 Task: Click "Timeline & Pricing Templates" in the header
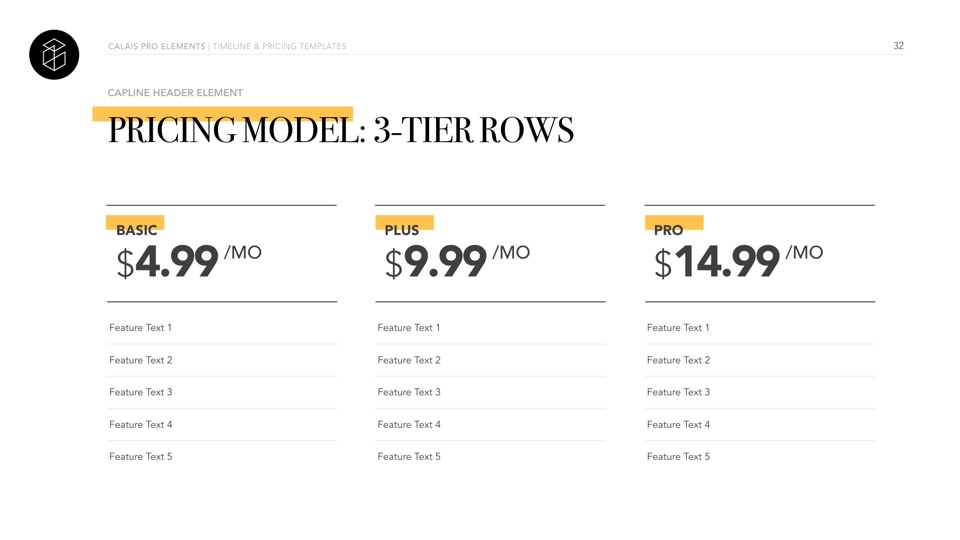pyautogui.click(x=279, y=47)
